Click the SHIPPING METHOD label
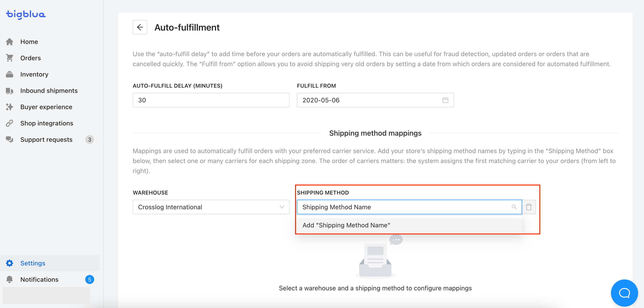The height and width of the screenshot is (308, 644). (323, 193)
